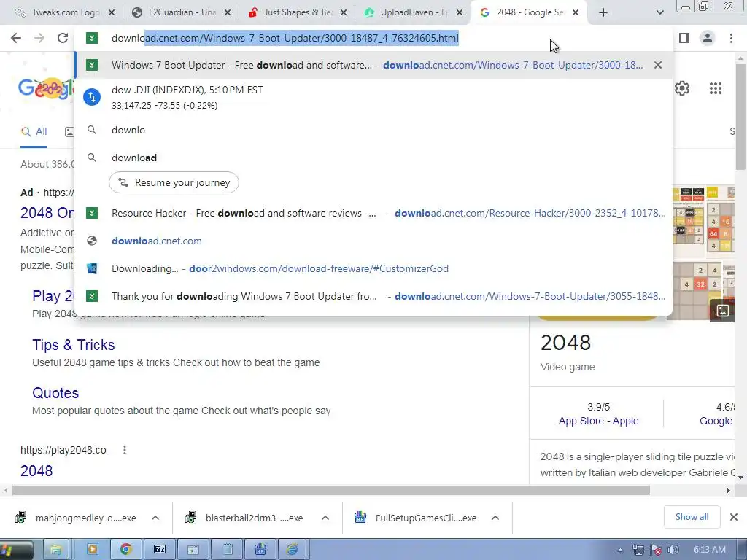Click the horizontal scrollbar thumb

point(330,491)
